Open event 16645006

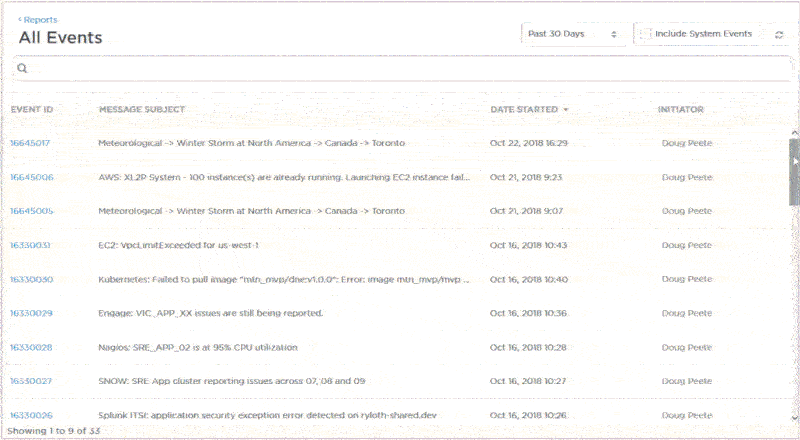[32, 177]
